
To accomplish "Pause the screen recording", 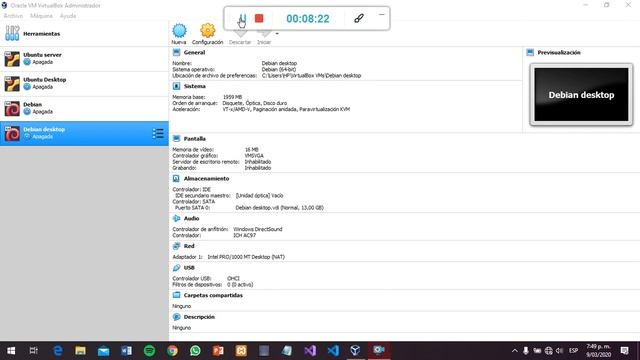I will [x=242, y=18].
